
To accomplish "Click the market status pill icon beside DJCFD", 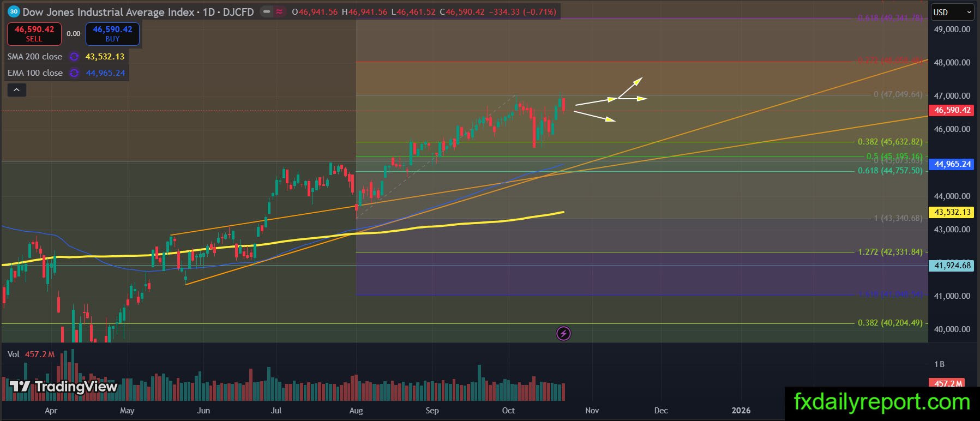I will coord(267,11).
